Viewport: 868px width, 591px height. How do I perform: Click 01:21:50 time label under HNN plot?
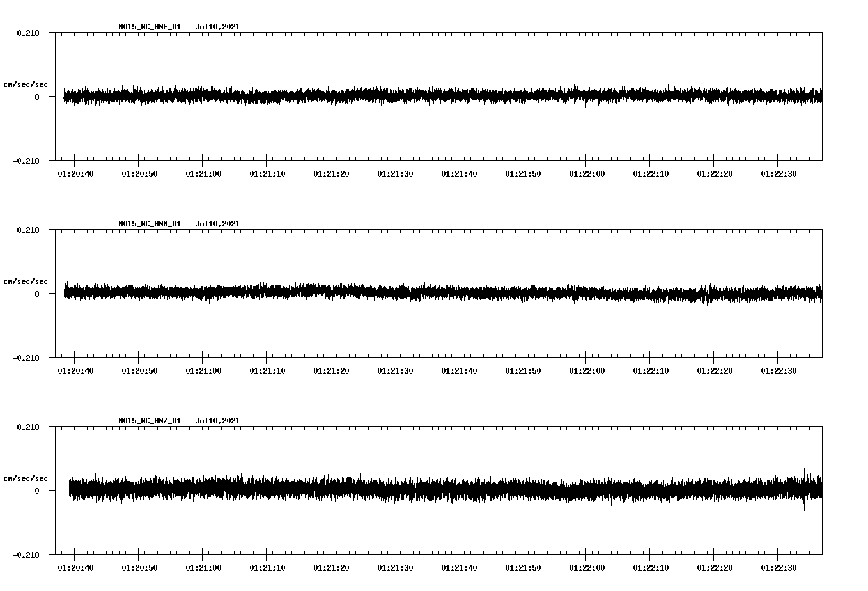pos(523,371)
